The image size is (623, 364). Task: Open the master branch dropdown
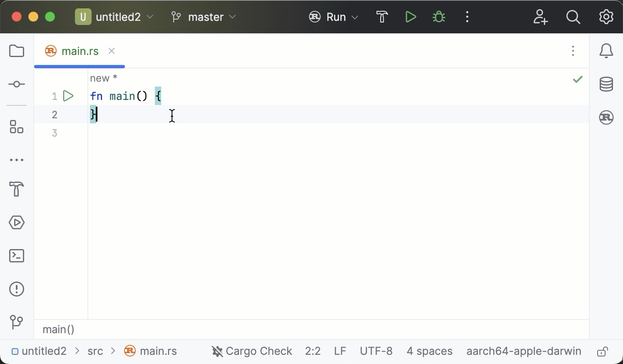pyautogui.click(x=204, y=17)
